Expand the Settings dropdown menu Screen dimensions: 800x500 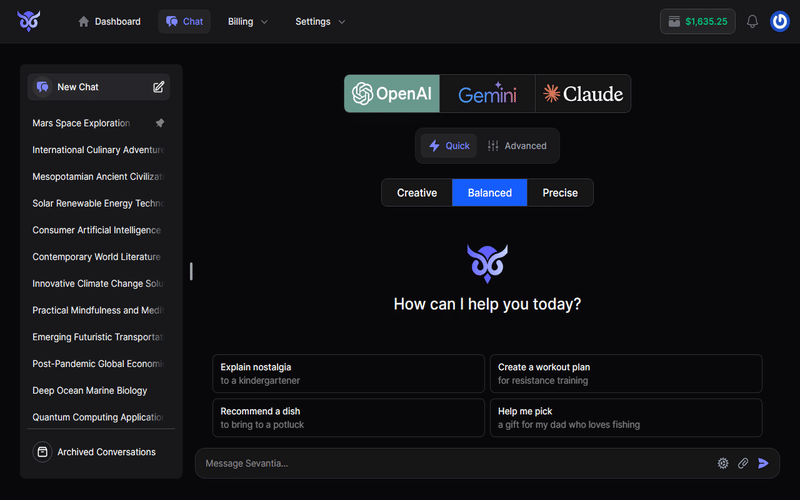coord(320,21)
